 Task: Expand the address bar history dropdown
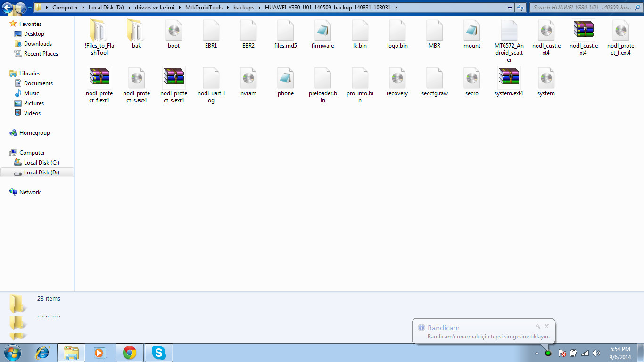coord(510,8)
